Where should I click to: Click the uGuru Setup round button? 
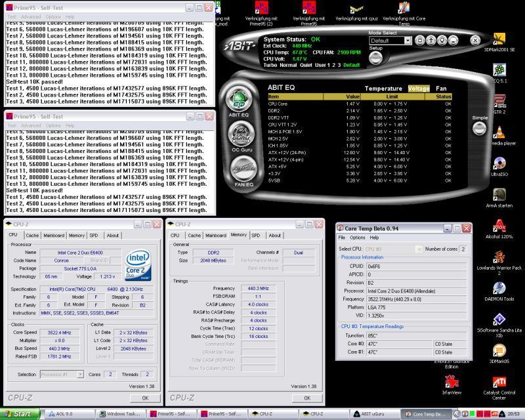375,58
